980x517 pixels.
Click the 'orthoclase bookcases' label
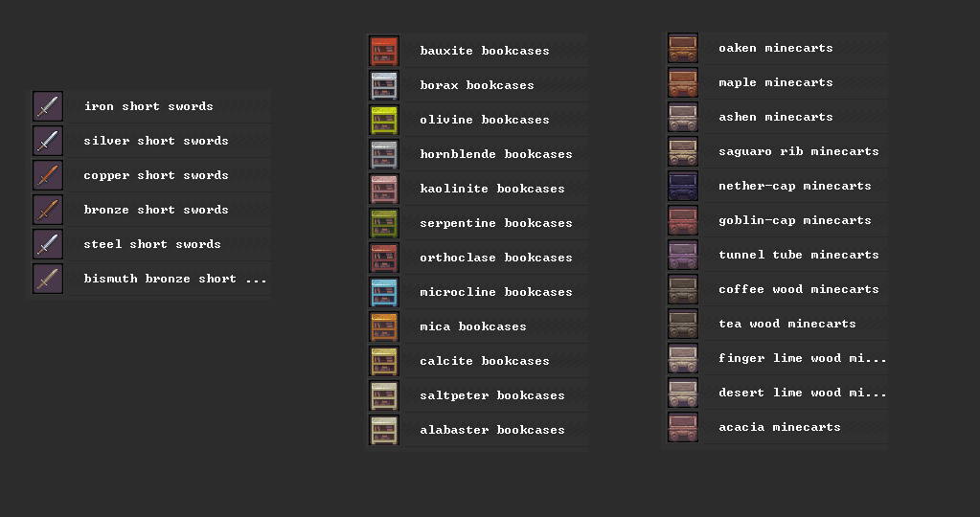click(x=496, y=258)
